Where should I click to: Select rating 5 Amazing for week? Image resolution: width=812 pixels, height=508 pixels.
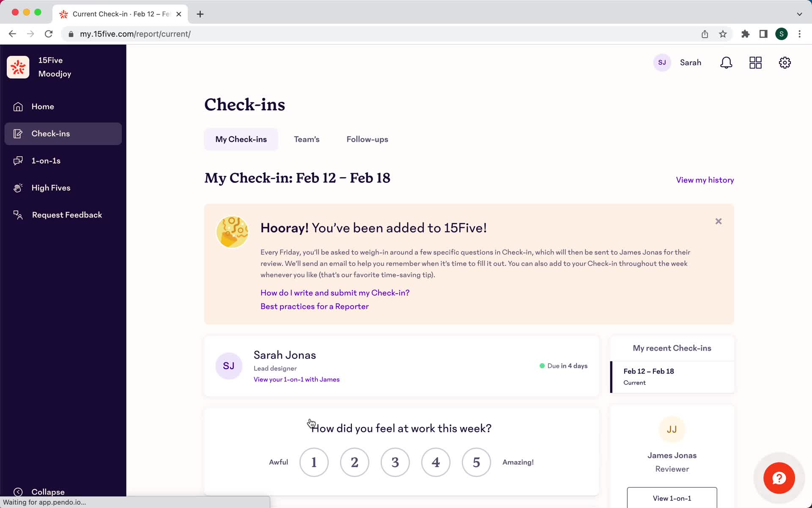point(477,462)
